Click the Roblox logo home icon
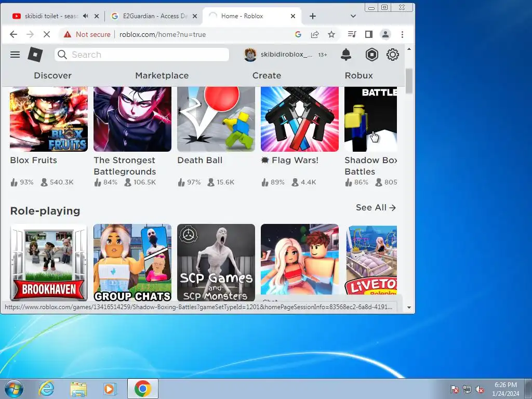532x399 pixels. click(x=35, y=55)
